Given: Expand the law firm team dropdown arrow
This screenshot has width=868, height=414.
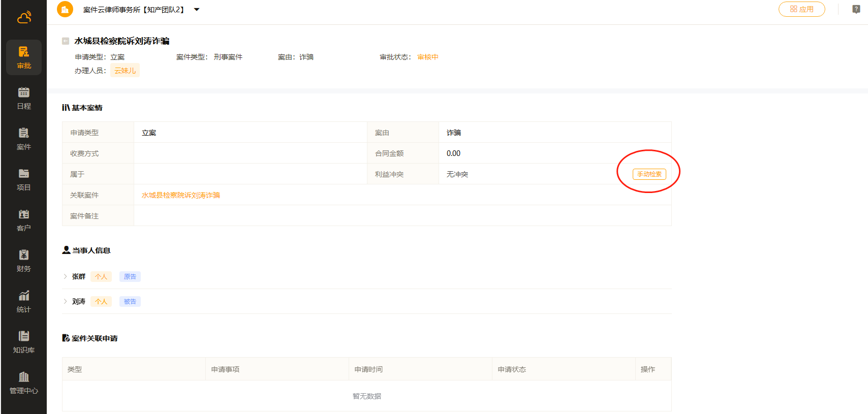Looking at the screenshot, I should coord(197,10).
